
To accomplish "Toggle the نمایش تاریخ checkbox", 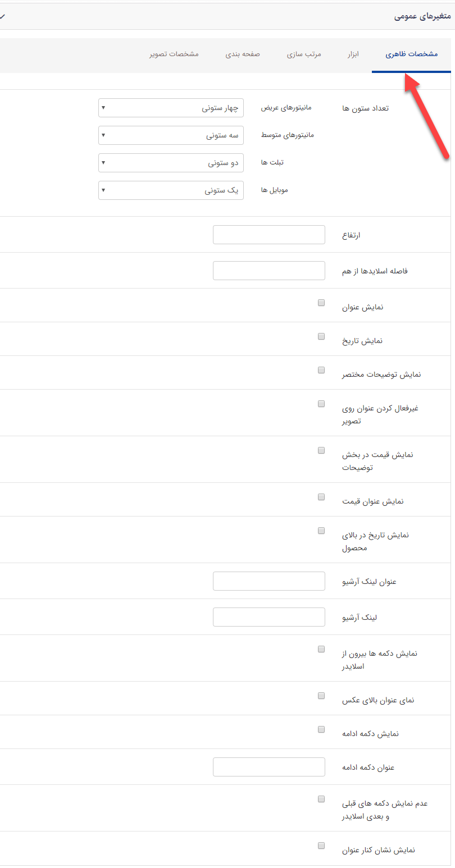I will click(321, 336).
